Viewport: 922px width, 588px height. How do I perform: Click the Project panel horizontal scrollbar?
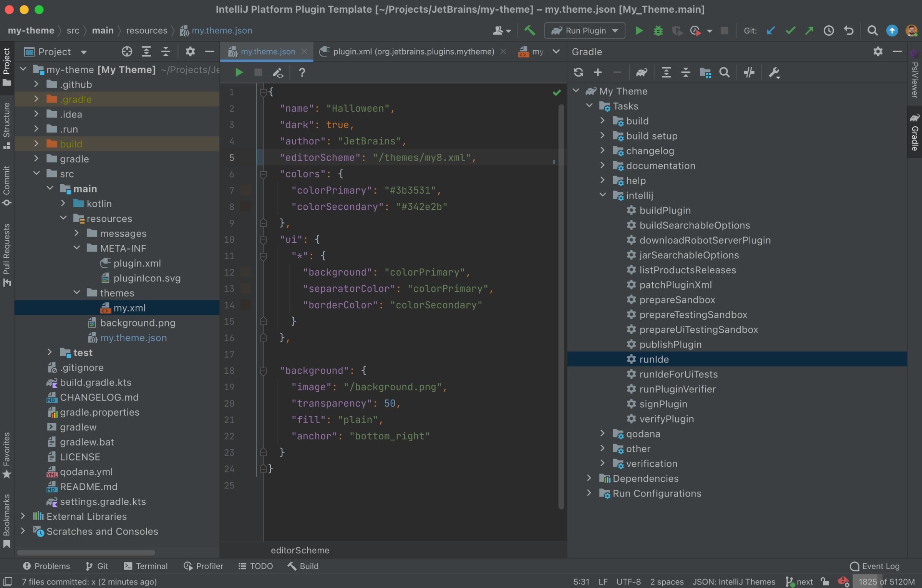click(86, 552)
